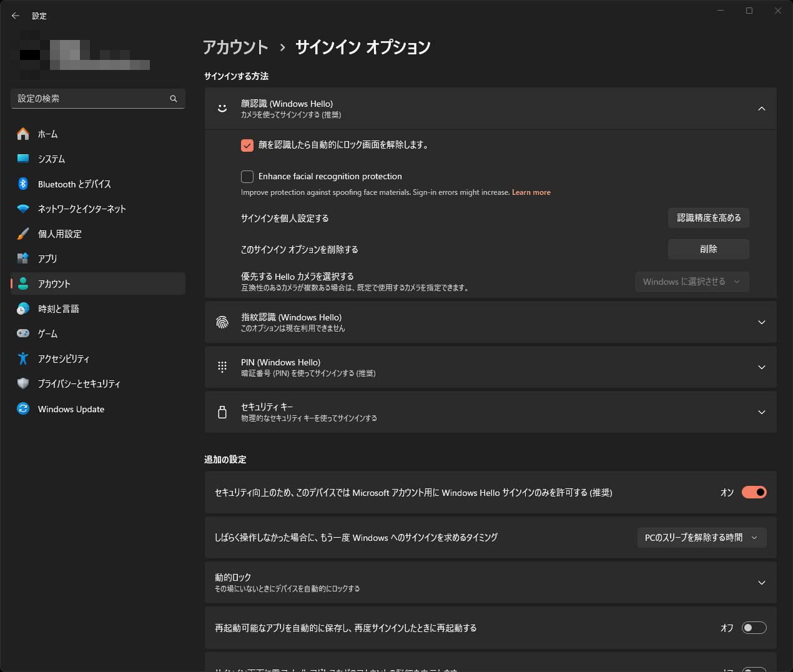Turn off Windows Hello サインインのみを許可する toggle

[754, 492]
